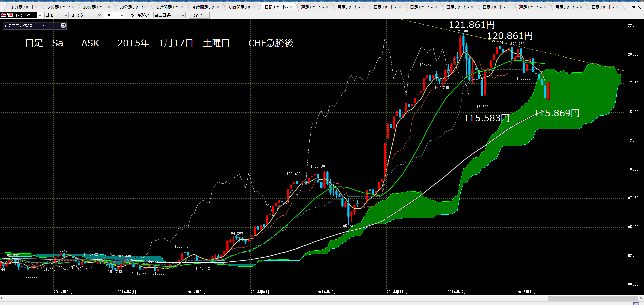Click the 105.231 low price label

tap(348, 226)
